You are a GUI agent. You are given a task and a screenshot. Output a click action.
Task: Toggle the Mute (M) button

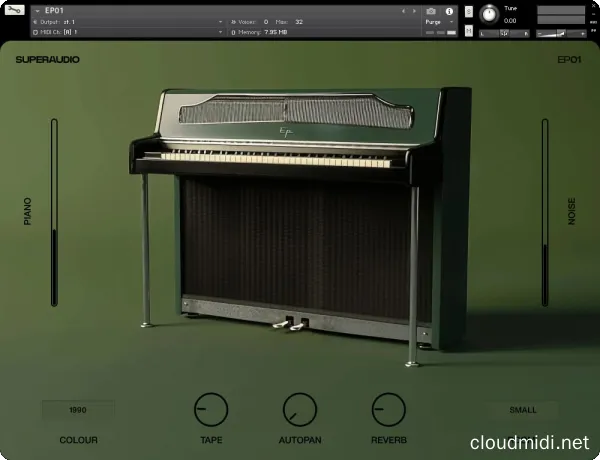[x=469, y=31]
